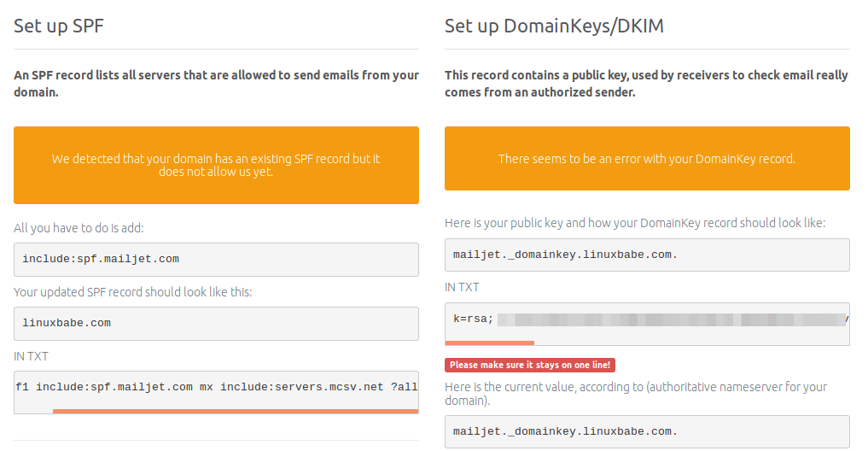Click the 'Set up DomainKeys/DKIM' heading

pos(554,26)
